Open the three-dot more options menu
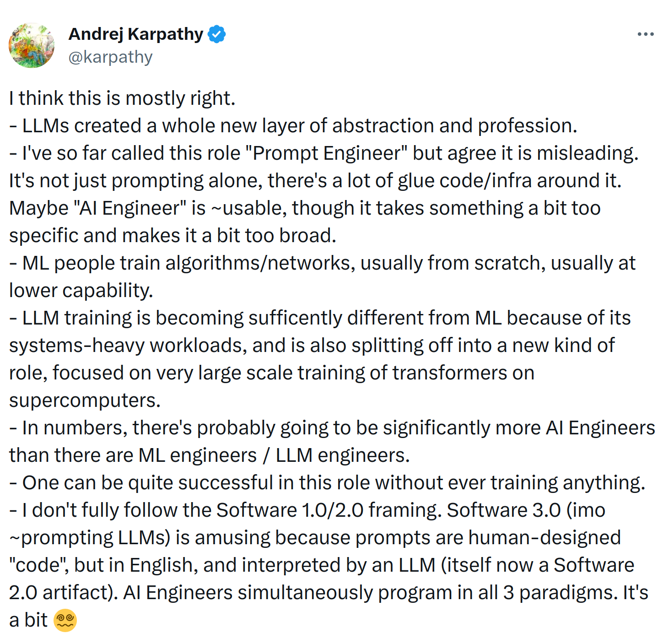The image size is (663, 644). click(x=646, y=34)
